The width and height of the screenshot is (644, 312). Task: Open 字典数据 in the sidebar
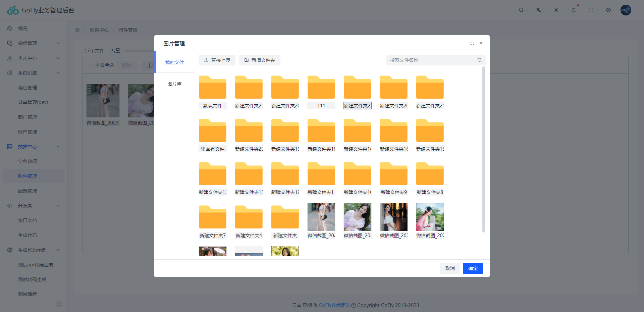(34, 161)
